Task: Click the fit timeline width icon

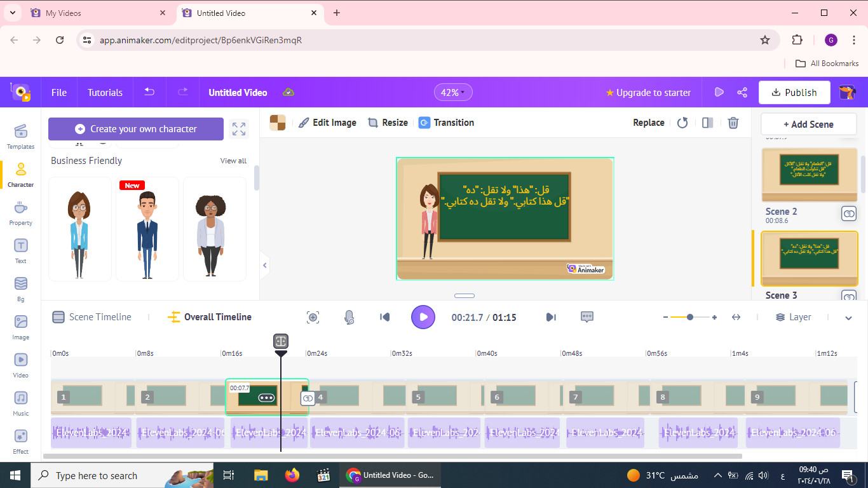Action: pos(736,317)
